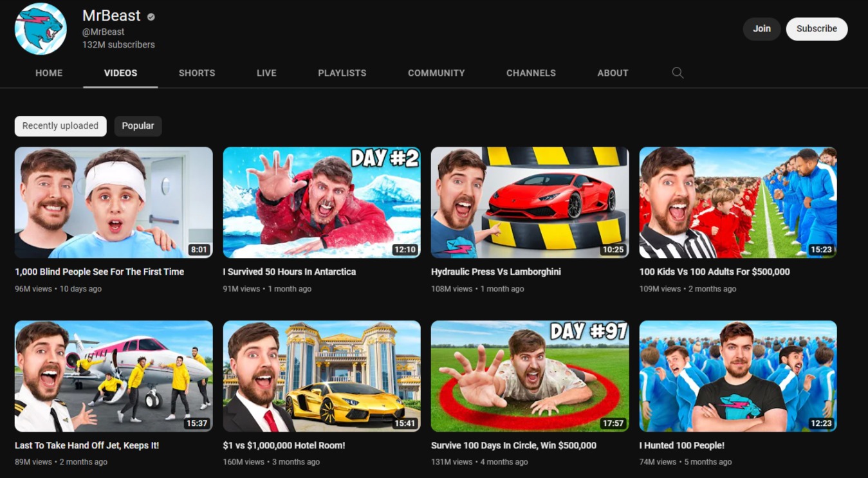Screen dimensions: 868x478
Task: Click the 12:23 duration badge
Action: coord(821,423)
